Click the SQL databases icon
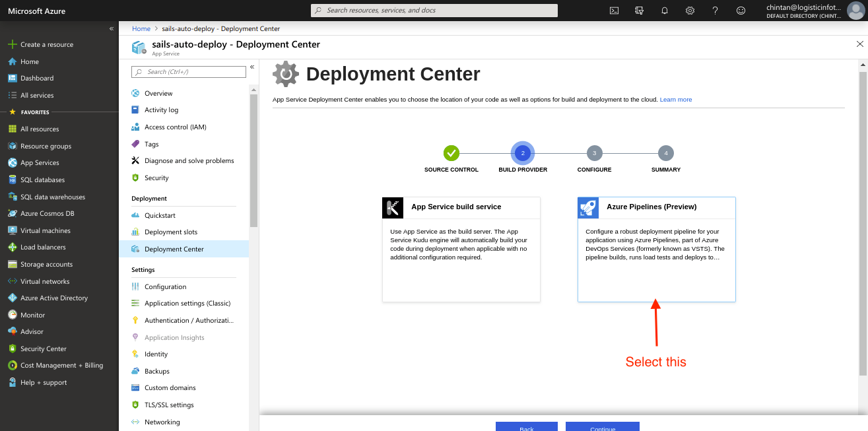 point(12,180)
